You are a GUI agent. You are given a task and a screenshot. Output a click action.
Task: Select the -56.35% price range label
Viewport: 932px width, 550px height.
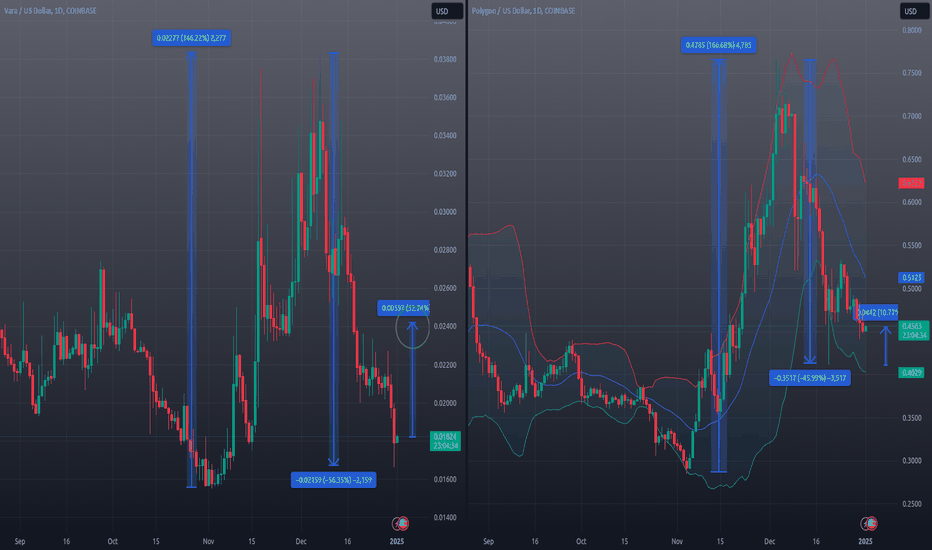(x=333, y=480)
